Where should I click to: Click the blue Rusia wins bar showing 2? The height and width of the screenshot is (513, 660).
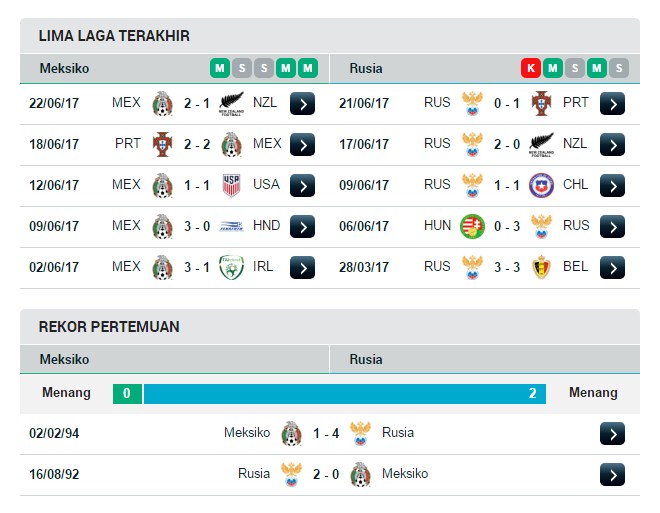(x=345, y=393)
